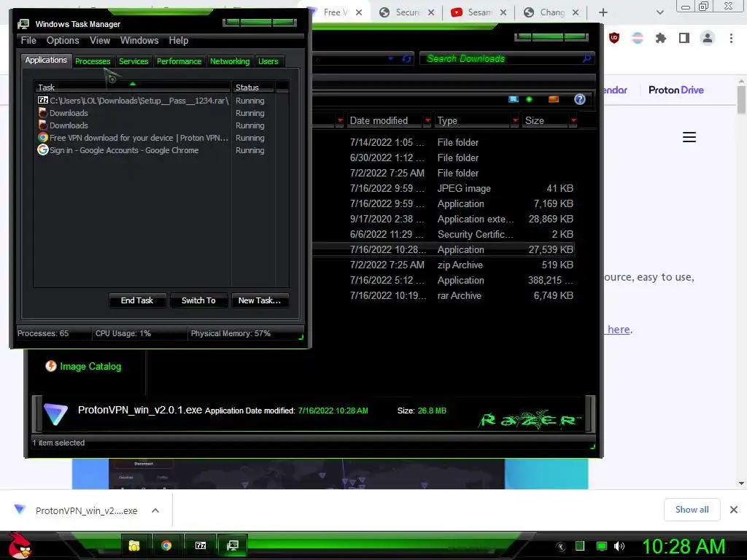Open the Size column filter dropdown

[573, 120]
